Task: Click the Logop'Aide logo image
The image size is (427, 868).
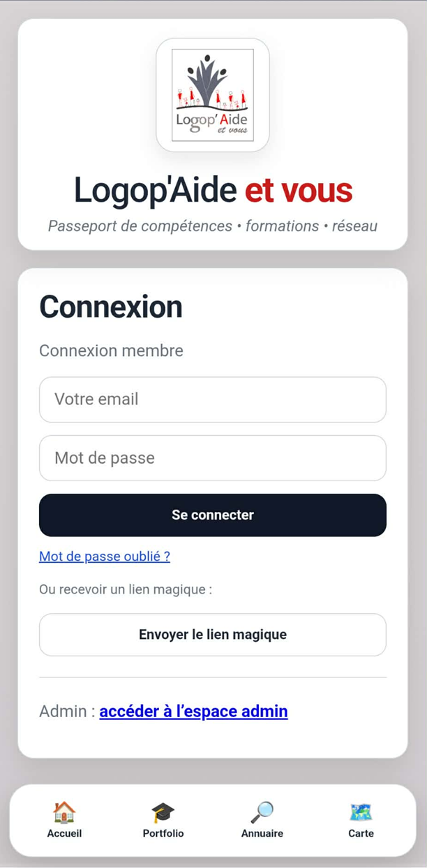Action: 213,95
